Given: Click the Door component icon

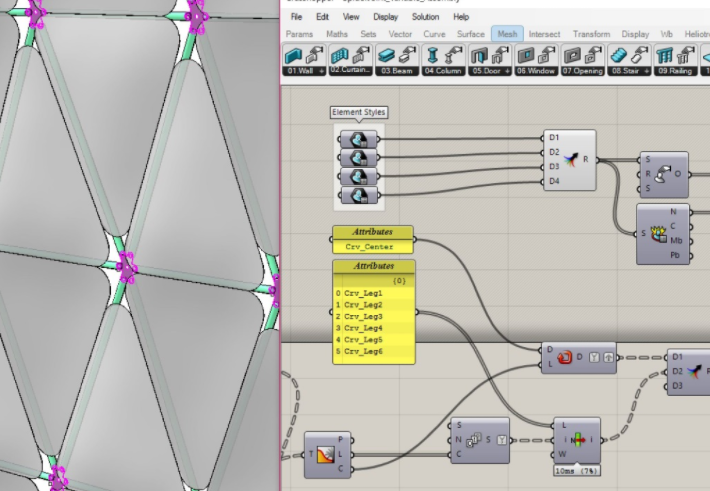Looking at the screenshot, I should [x=479, y=56].
